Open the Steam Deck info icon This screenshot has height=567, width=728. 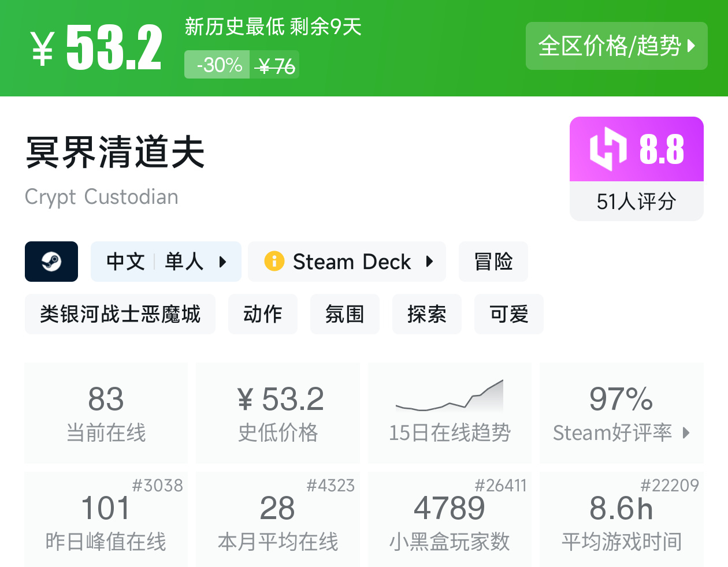pyautogui.click(x=274, y=261)
